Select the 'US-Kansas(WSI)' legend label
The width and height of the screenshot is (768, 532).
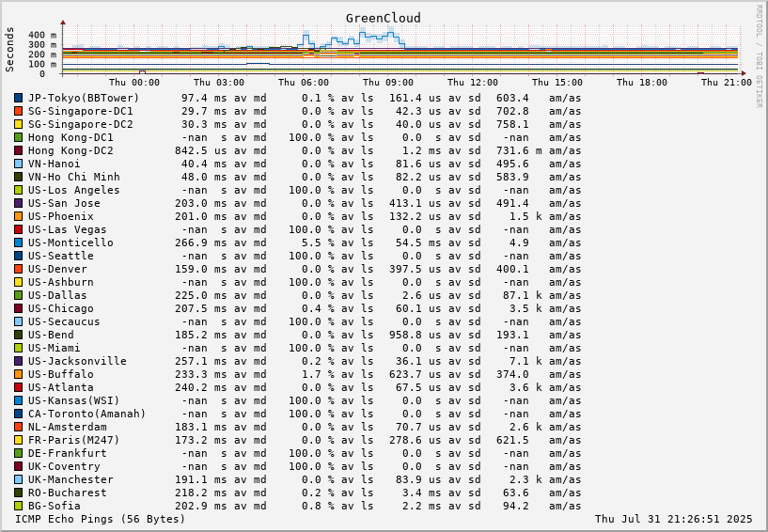click(x=74, y=400)
